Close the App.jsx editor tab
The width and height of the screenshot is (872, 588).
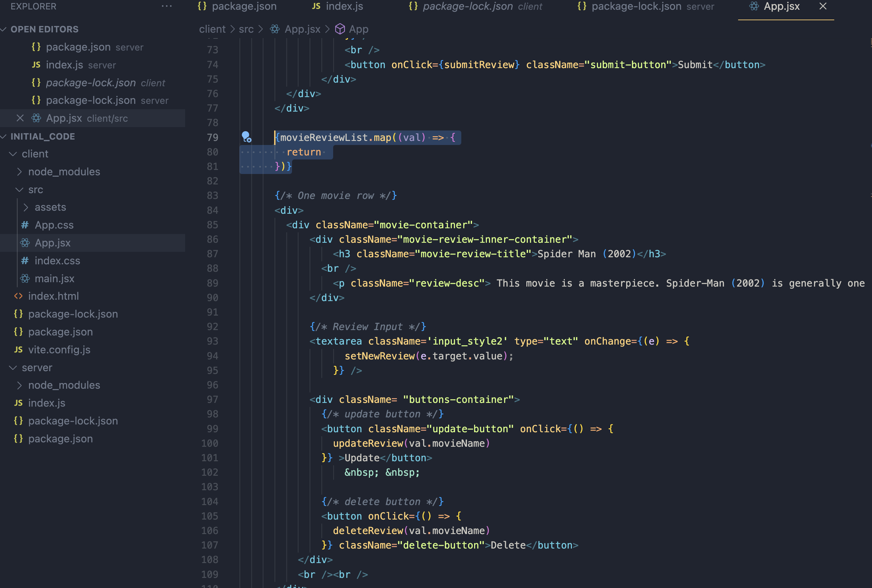tap(822, 6)
